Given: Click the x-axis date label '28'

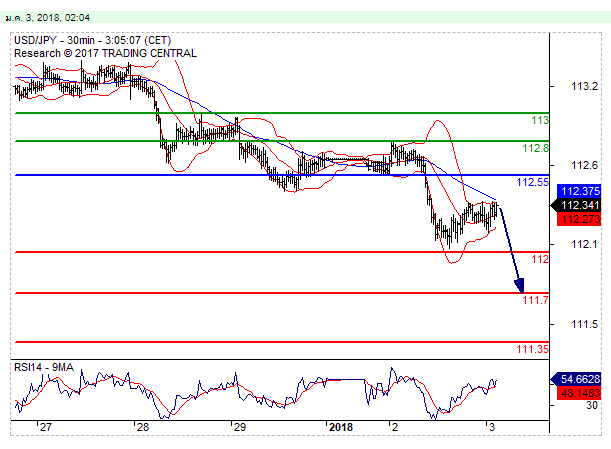Looking at the screenshot, I should pyautogui.click(x=143, y=427).
